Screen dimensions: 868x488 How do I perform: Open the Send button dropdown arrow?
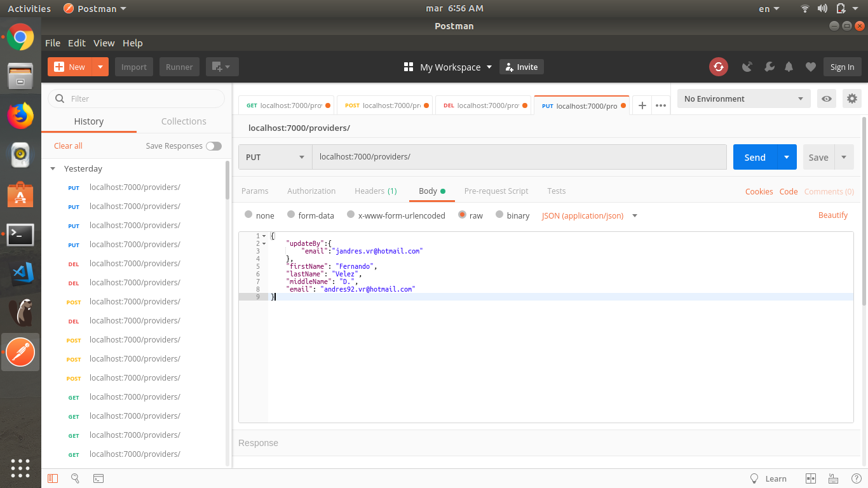click(x=787, y=157)
